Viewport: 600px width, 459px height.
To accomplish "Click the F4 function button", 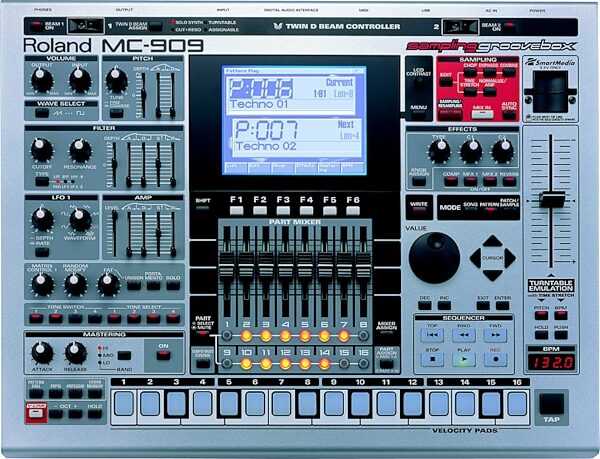I will pyautogui.click(x=306, y=210).
